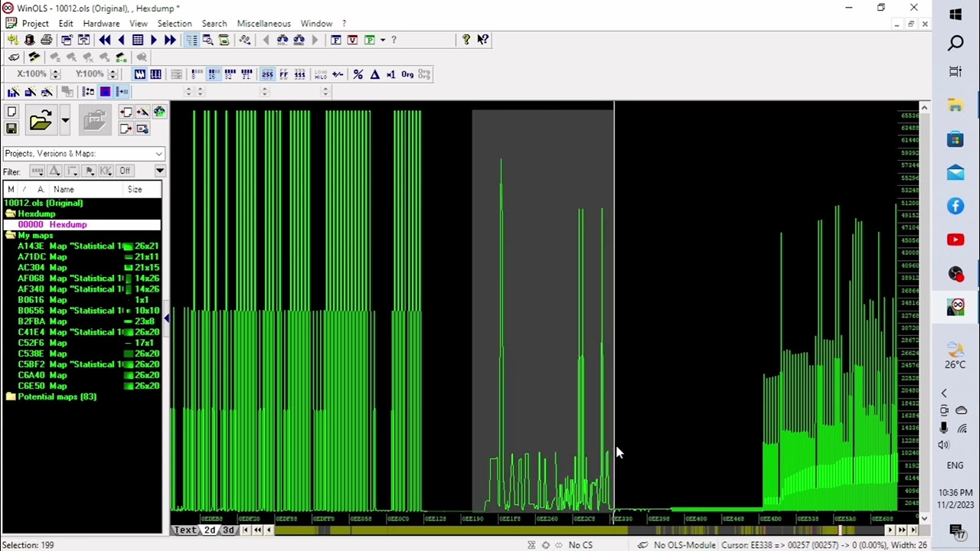Screen dimensions: 980x551
Task: Select the C6E50 Map entry
Action: click(82, 386)
